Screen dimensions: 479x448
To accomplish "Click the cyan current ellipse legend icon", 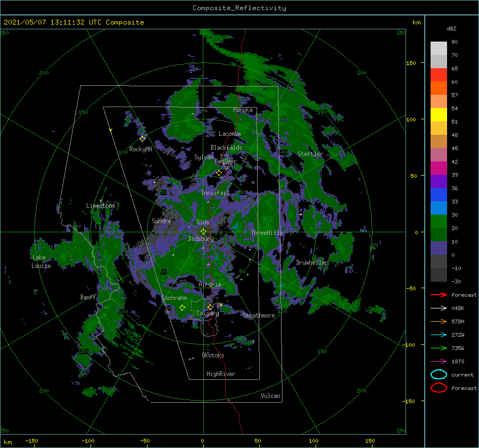I will (x=439, y=374).
